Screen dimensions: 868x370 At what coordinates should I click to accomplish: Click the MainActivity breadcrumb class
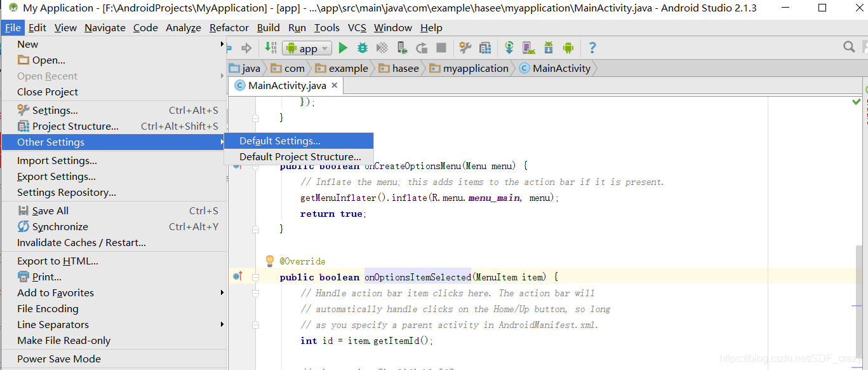tap(555, 69)
